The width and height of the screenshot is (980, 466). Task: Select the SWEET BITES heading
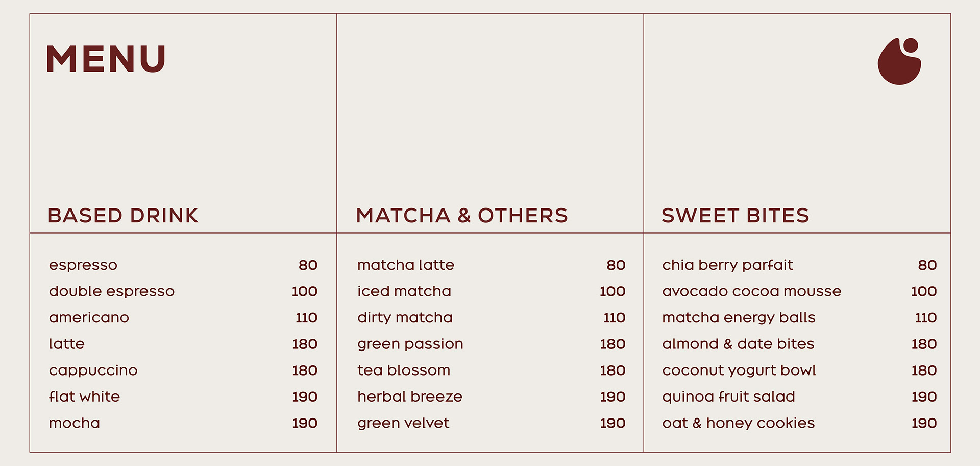click(736, 216)
